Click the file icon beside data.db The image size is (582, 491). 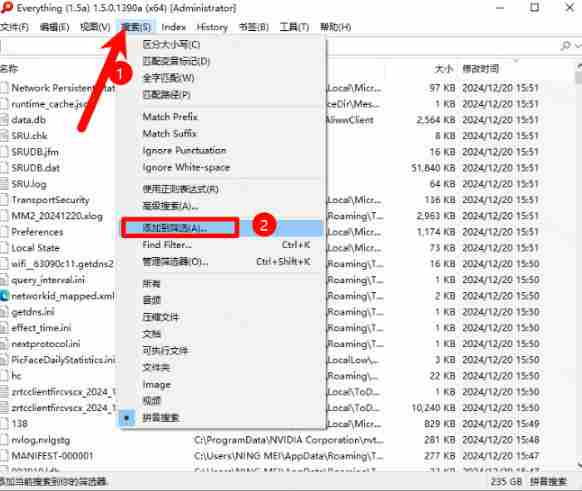click(4, 120)
